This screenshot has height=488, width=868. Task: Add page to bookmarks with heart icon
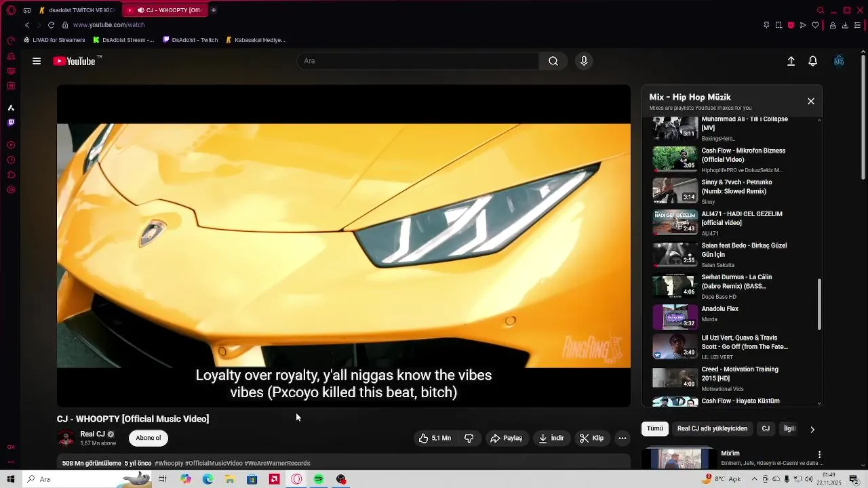[x=815, y=25]
